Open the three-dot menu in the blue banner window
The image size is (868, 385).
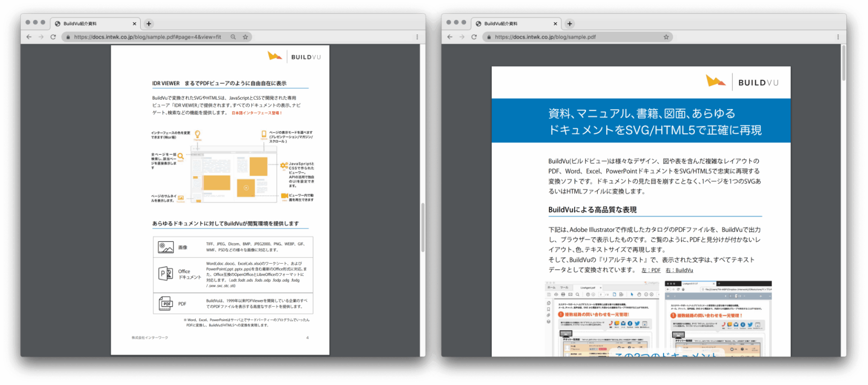pyautogui.click(x=838, y=37)
